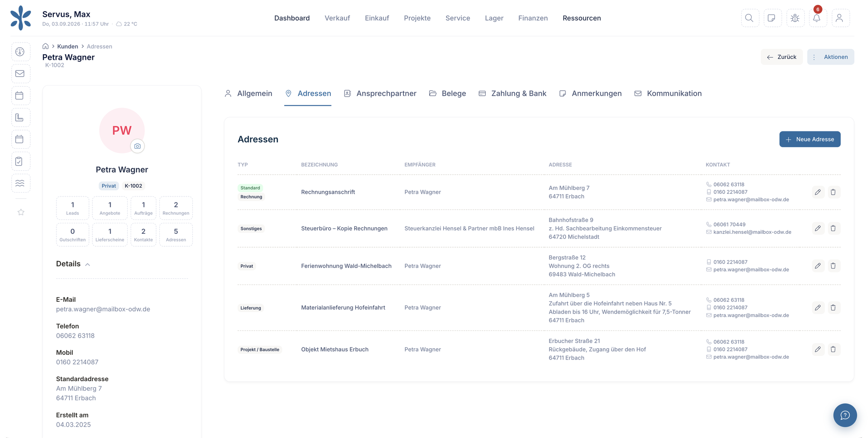868x438 pixels.
Task: Delete the Rechnungsanschrift address
Action: click(x=833, y=192)
